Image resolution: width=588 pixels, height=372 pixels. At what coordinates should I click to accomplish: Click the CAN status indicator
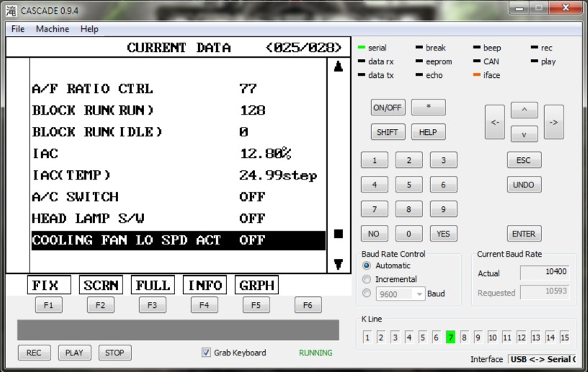pyautogui.click(x=476, y=61)
